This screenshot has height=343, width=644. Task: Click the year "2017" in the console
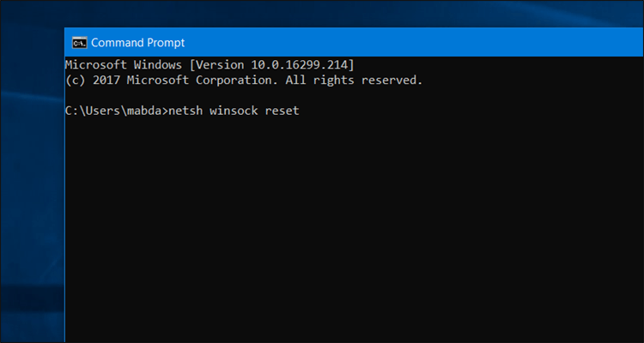pyautogui.click(x=107, y=81)
